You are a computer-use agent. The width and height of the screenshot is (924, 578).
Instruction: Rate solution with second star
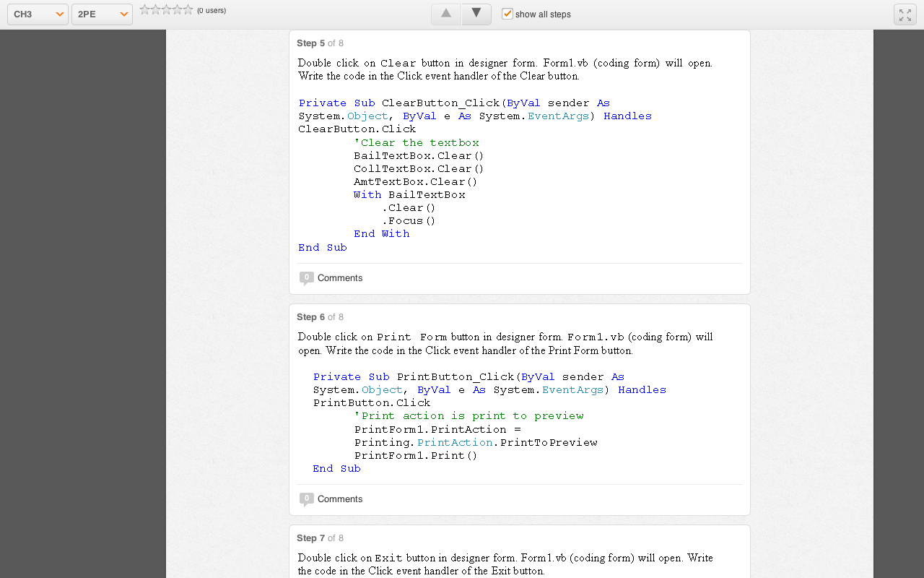155,9
